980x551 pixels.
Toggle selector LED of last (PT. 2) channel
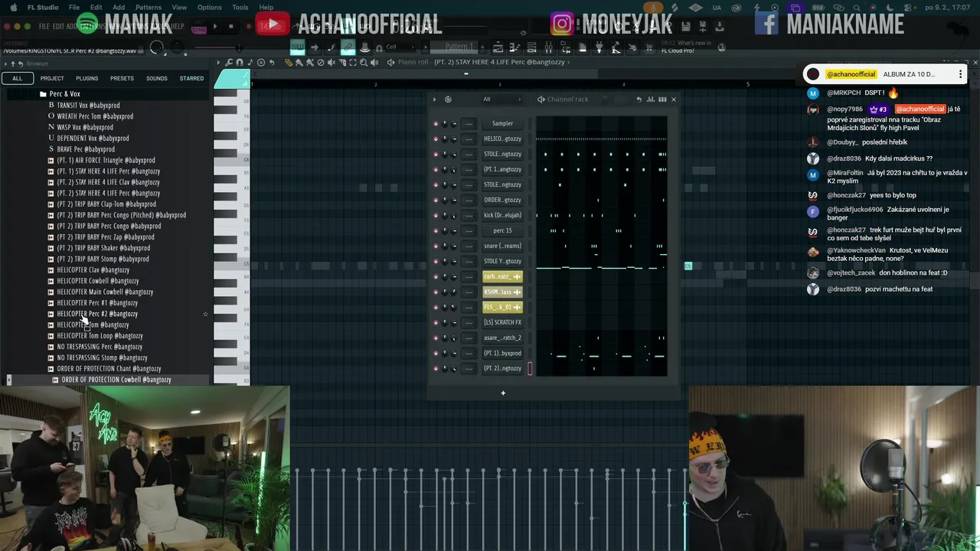530,368
